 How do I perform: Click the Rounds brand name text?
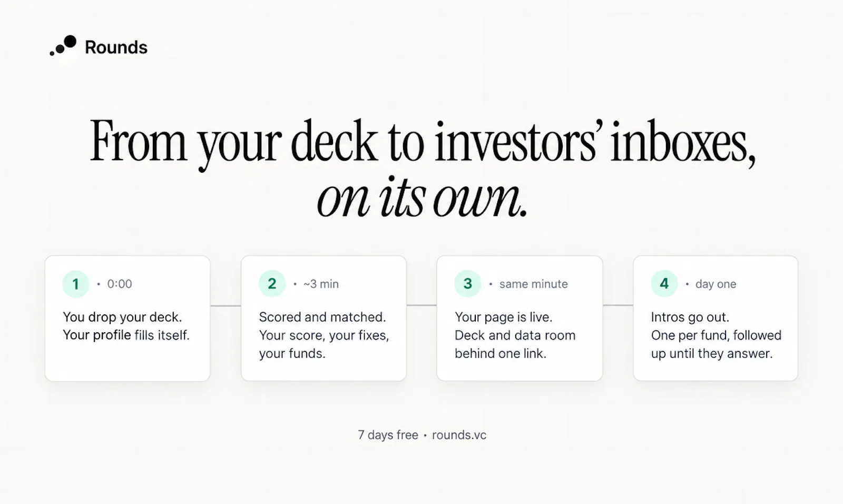(x=116, y=47)
